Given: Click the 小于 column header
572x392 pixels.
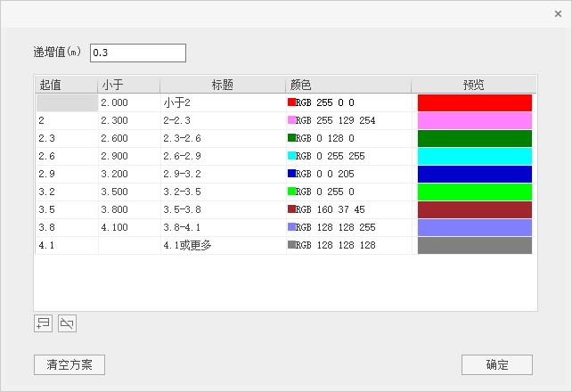Looking at the screenshot, I should (128, 85).
